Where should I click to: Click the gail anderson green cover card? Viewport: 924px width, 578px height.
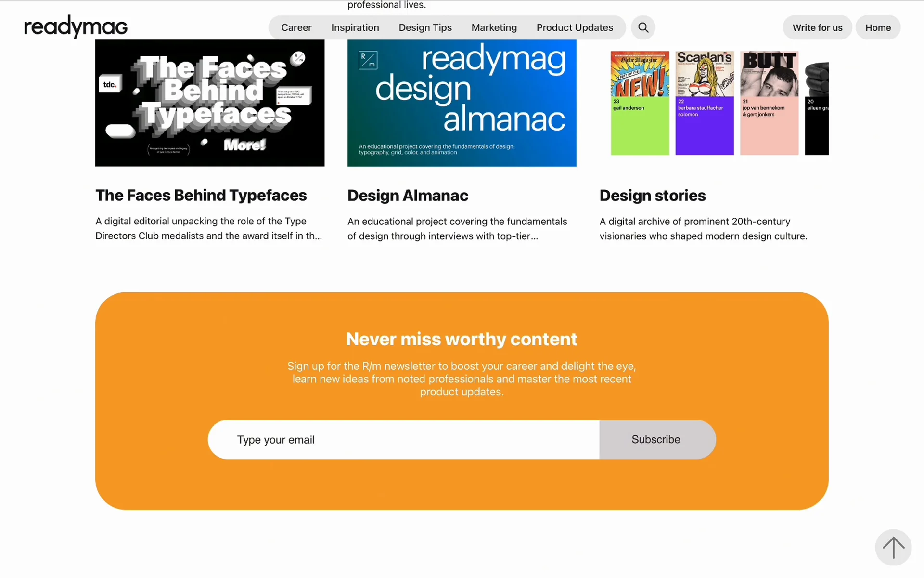[640, 103]
